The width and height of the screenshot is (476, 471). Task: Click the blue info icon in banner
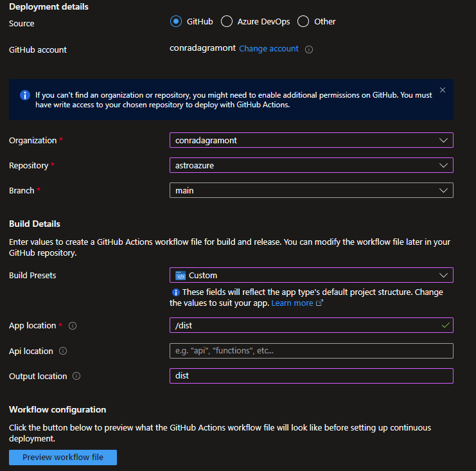[25, 95]
